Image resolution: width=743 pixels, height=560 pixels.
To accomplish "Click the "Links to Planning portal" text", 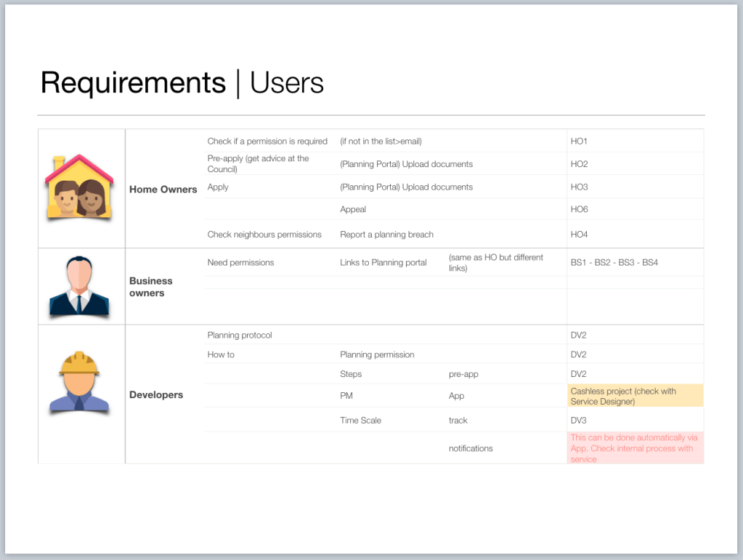I will (383, 262).
